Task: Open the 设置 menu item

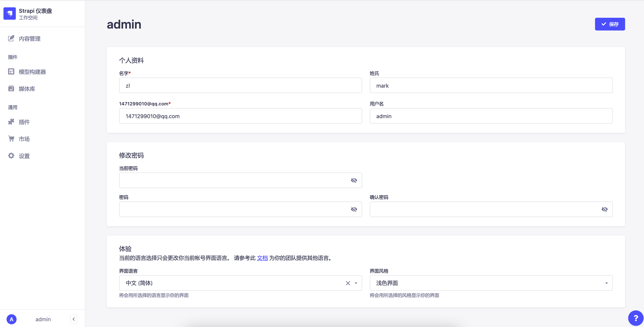Action: (x=24, y=156)
